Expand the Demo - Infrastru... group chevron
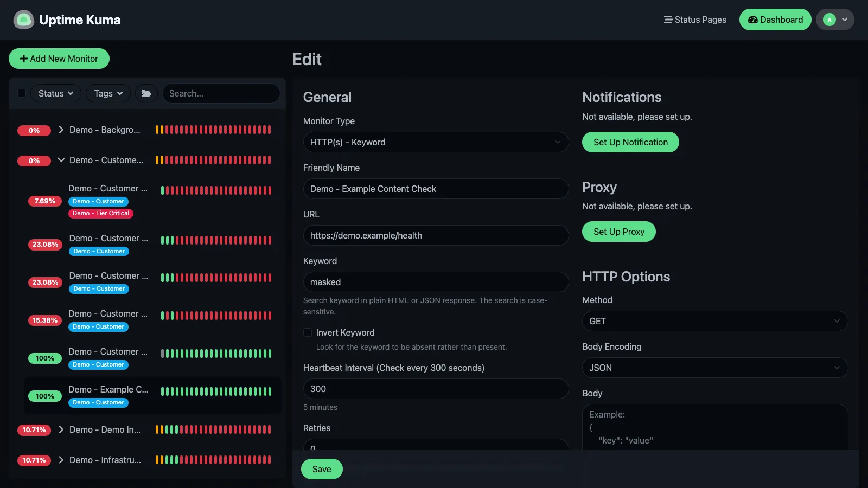 coord(61,460)
